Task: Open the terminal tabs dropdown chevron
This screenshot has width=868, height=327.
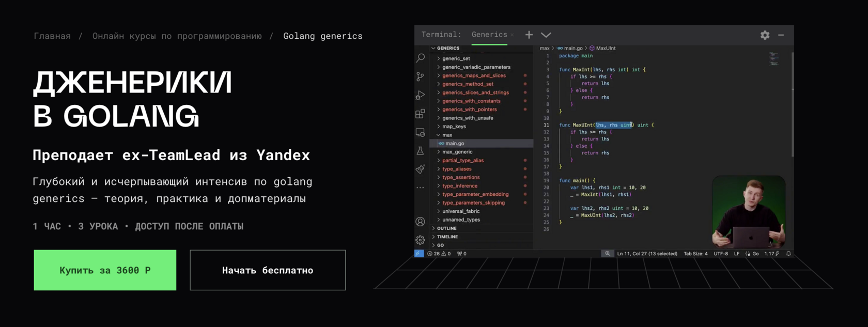Action: tap(546, 35)
